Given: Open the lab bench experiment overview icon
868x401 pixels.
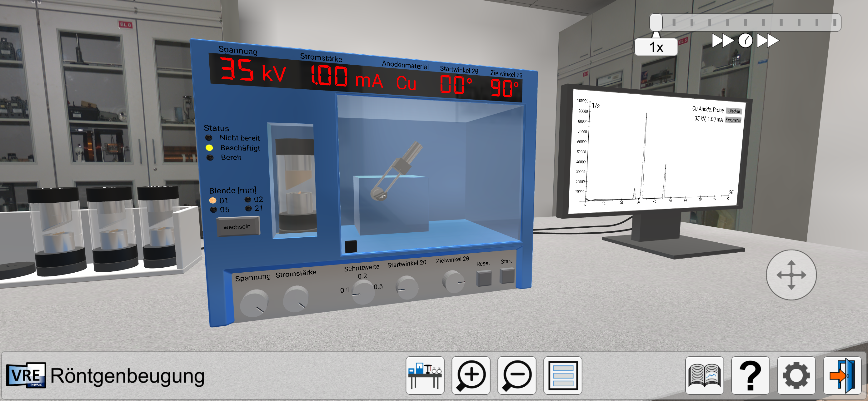Looking at the screenshot, I should coord(425,375).
